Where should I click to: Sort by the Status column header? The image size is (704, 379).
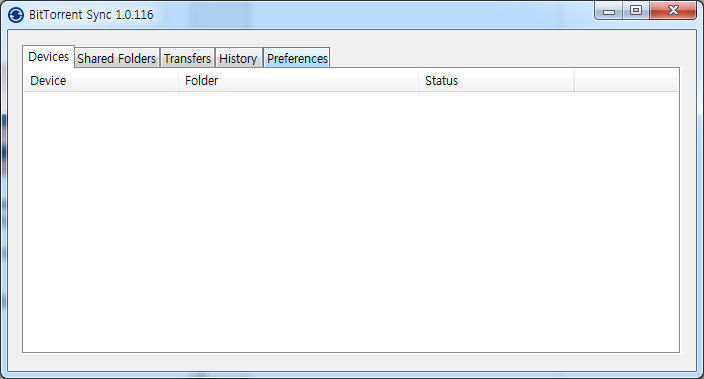click(497, 81)
